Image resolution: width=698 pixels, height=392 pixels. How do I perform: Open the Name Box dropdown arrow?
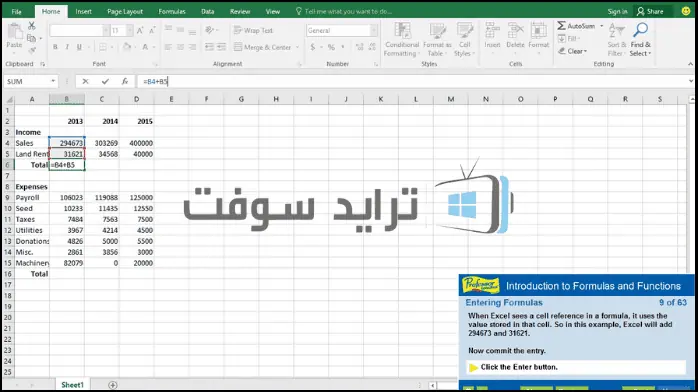click(53, 81)
